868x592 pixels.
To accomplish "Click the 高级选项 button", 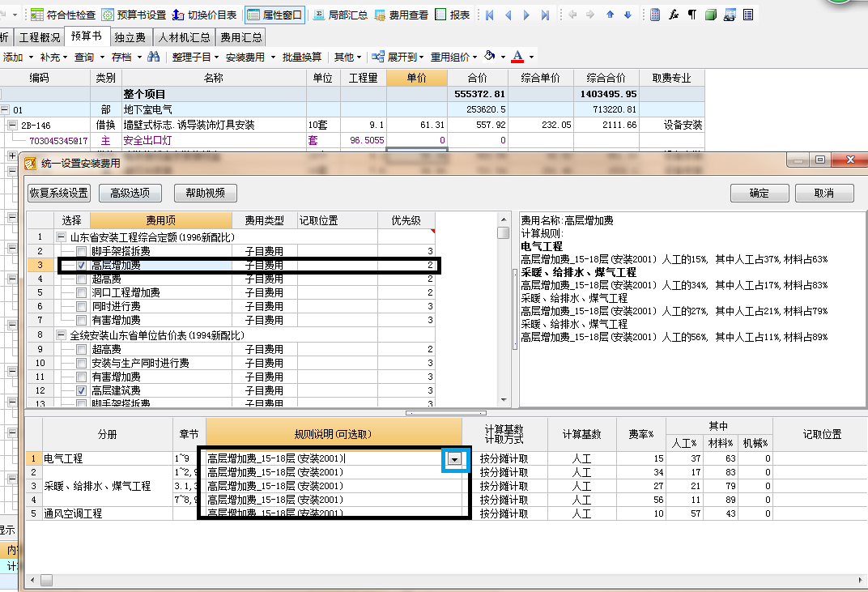I will pyautogui.click(x=130, y=193).
